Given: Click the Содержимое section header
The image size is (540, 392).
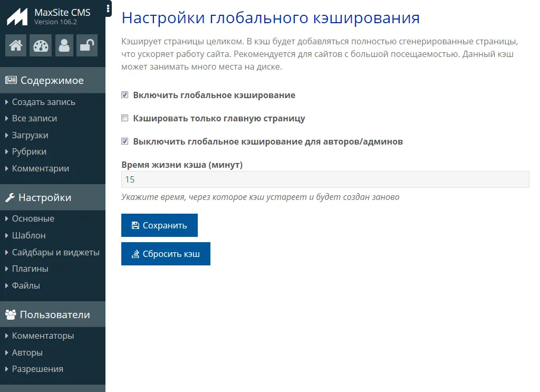Looking at the screenshot, I should [52, 81].
